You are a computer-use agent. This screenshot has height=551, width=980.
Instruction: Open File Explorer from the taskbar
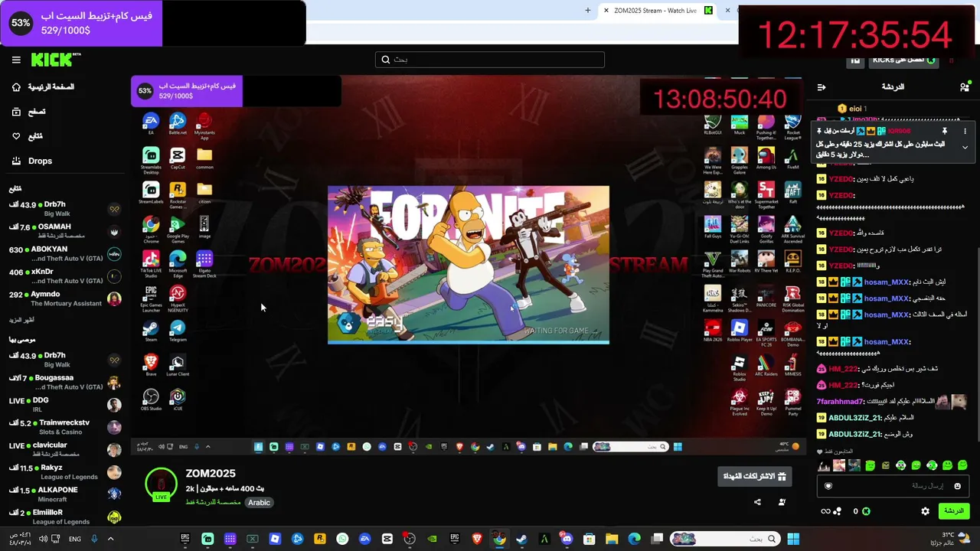[612, 539]
